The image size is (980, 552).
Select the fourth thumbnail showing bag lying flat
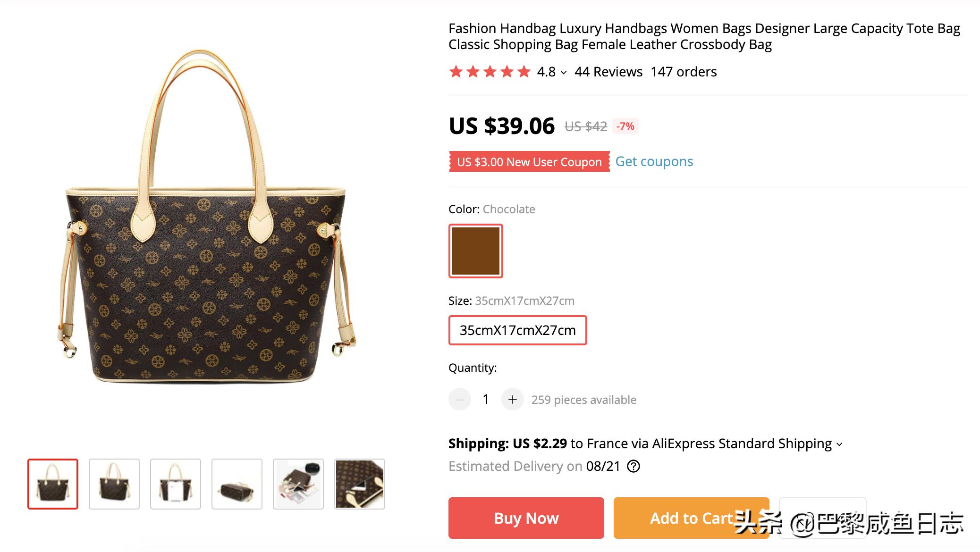point(237,484)
